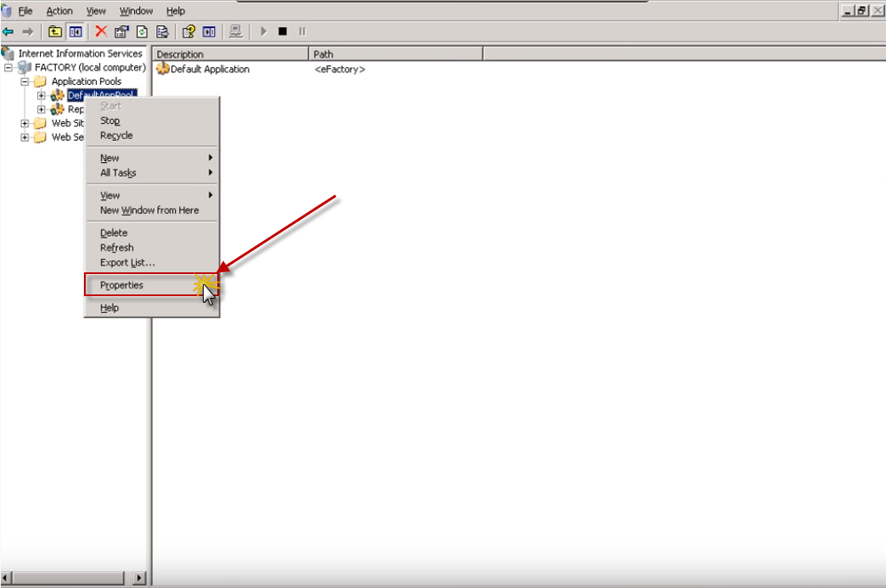Screen dimensions: 886x588
Task: Choose Properties from the context menu
Action: click(x=121, y=285)
